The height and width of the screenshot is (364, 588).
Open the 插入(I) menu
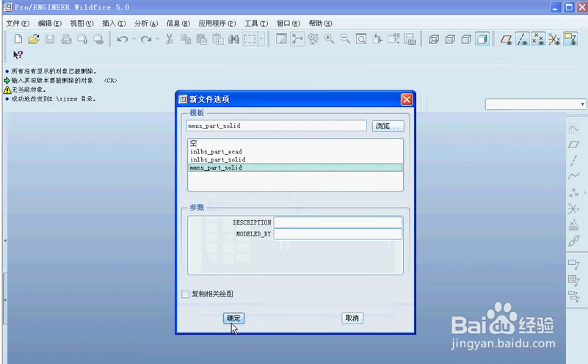(x=114, y=23)
